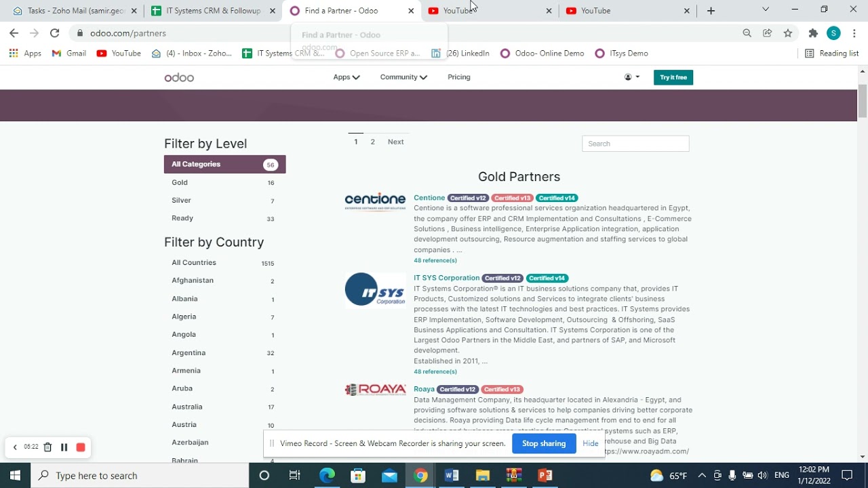
Task: Open the ITsys Demo bookmark
Action: [x=621, y=54]
